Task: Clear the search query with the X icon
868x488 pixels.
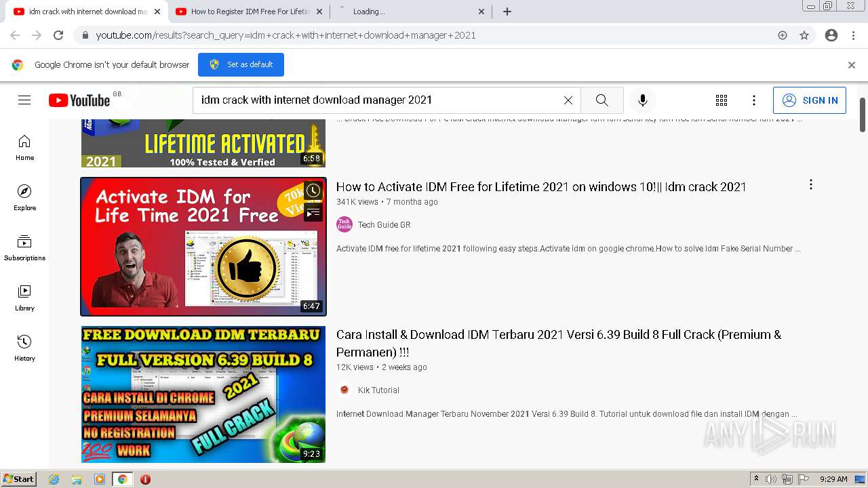Action: tap(568, 100)
